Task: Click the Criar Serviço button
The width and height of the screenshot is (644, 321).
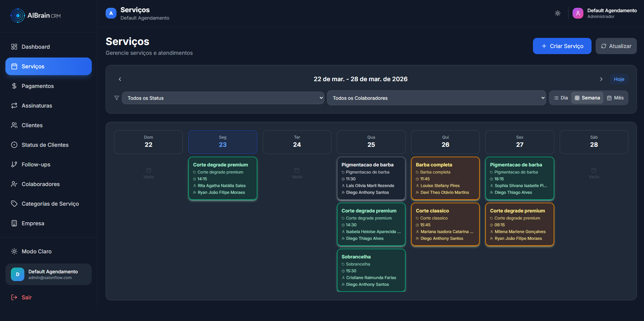Action: point(562,46)
